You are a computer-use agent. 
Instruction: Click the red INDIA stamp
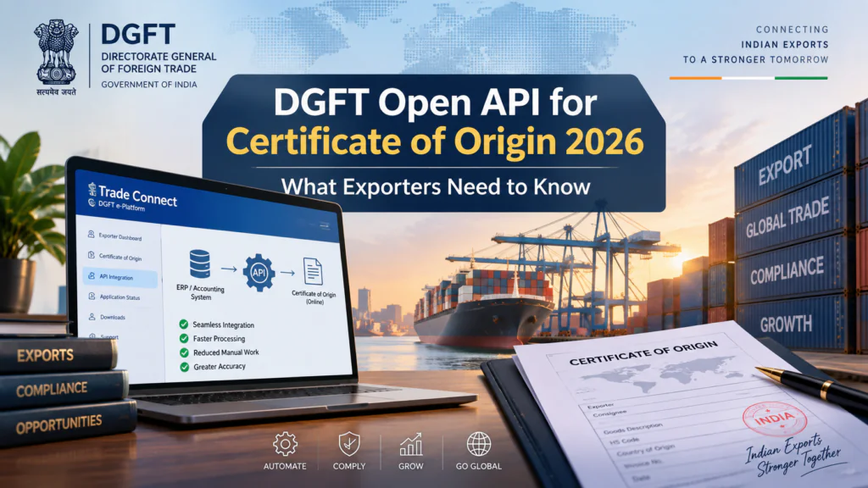coord(775,419)
